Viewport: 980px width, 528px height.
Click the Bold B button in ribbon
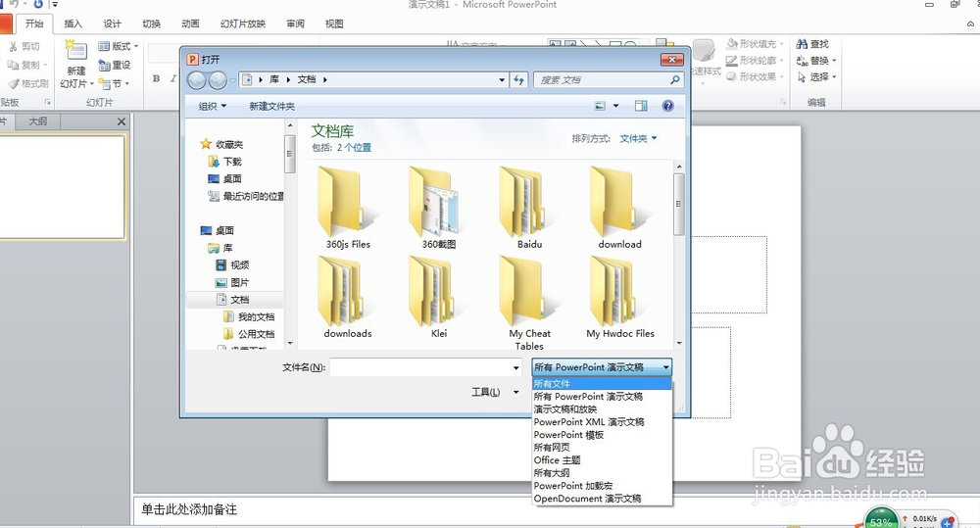tap(156, 78)
